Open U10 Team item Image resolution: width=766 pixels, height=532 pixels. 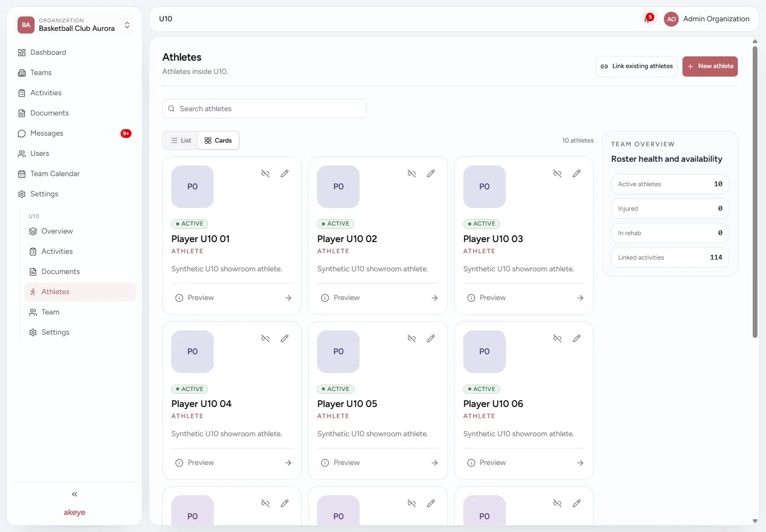click(x=80, y=312)
